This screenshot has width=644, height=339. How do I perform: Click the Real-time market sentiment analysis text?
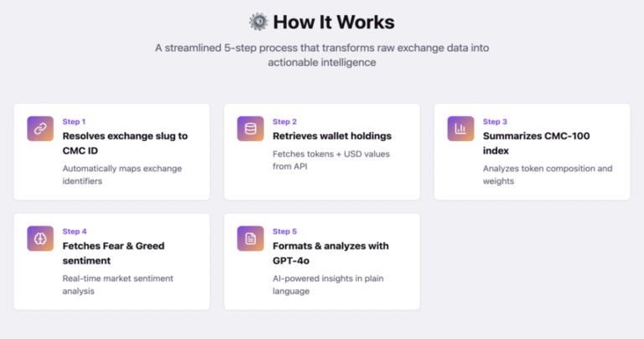click(x=118, y=284)
